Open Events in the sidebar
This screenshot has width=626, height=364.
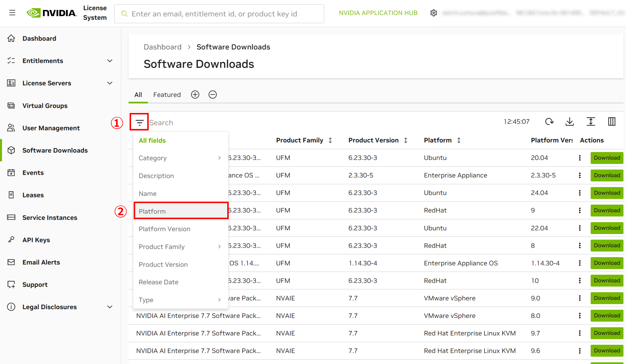(x=33, y=173)
